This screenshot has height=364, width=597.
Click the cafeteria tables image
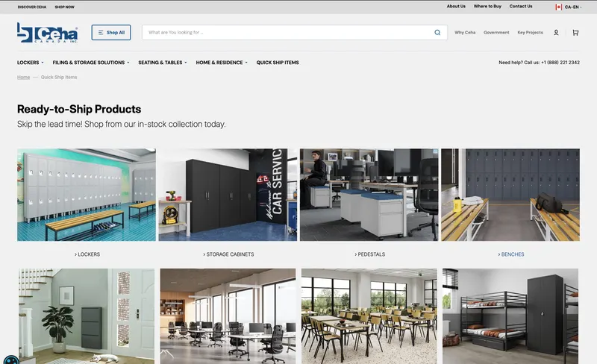tap(369, 316)
